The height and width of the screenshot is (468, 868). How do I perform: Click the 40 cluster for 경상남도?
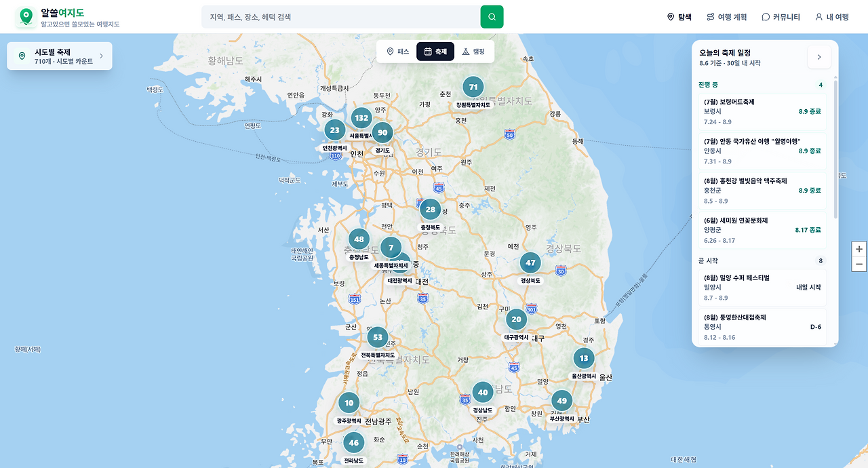click(483, 393)
